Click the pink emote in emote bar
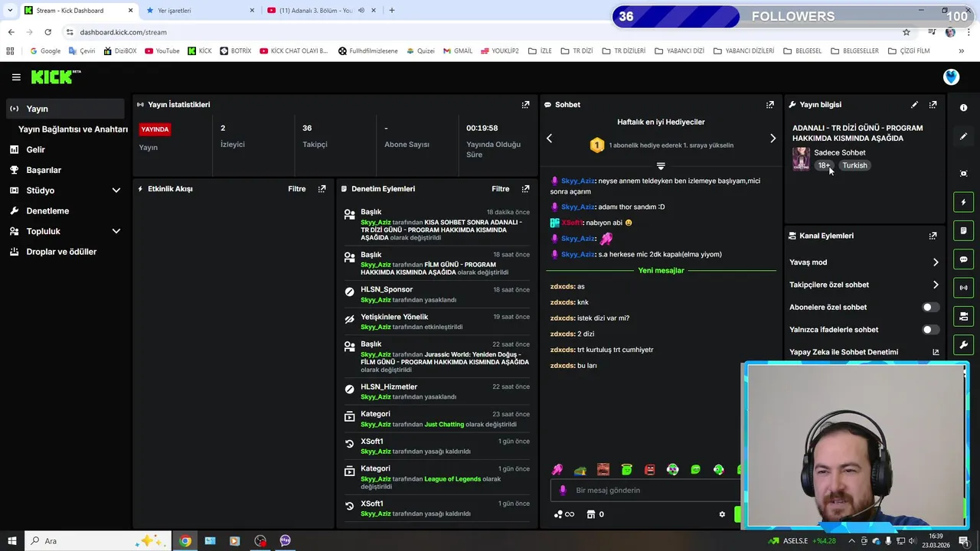This screenshot has width=980, height=551. [557, 469]
